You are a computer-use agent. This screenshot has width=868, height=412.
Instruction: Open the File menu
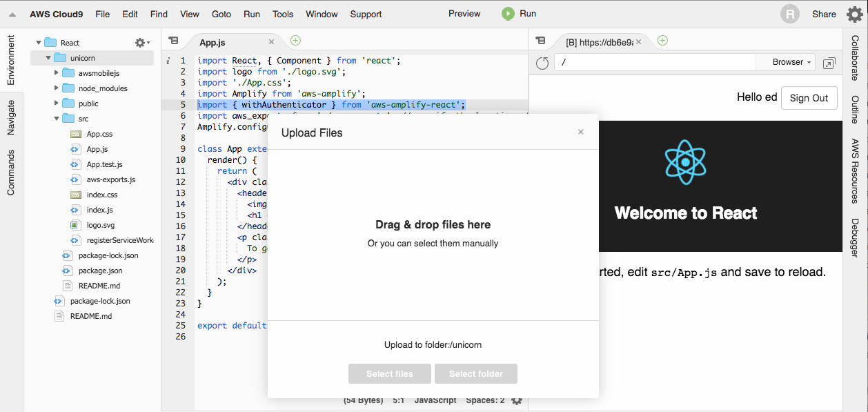pos(102,14)
